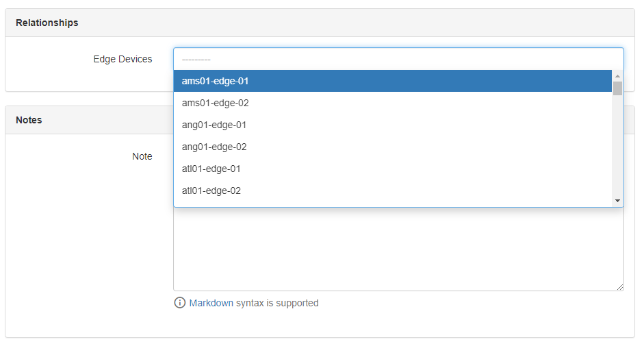Image resolution: width=644 pixels, height=344 pixels.
Task: Click the "syntax is supported" help text
Action: pos(277,303)
